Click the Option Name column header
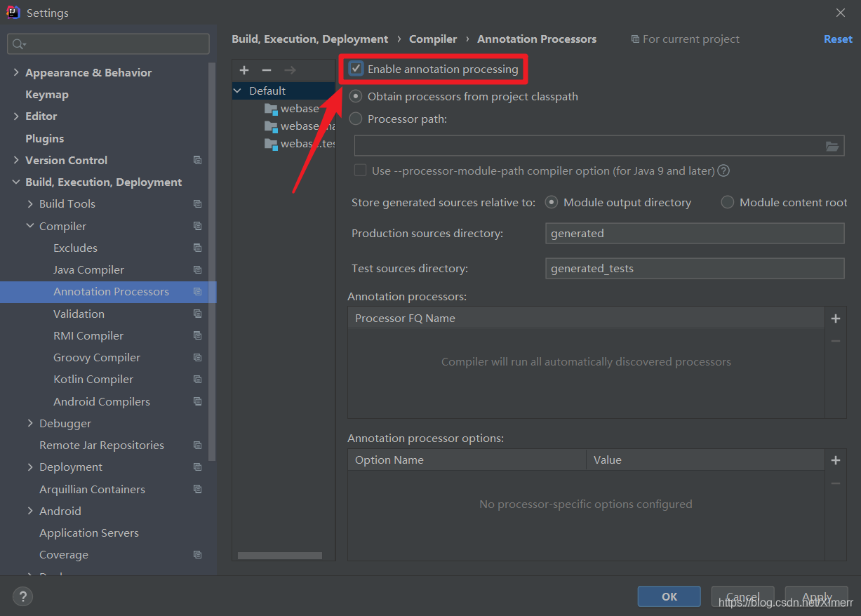Image resolution: width=861 pixels, height=616 pixels. [467, 460]
